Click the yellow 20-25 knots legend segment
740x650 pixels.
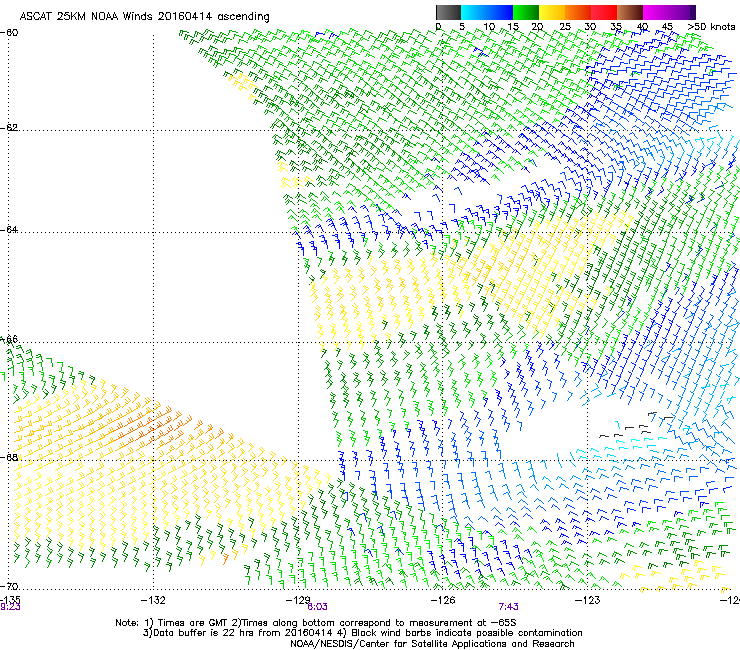(552, 12)
